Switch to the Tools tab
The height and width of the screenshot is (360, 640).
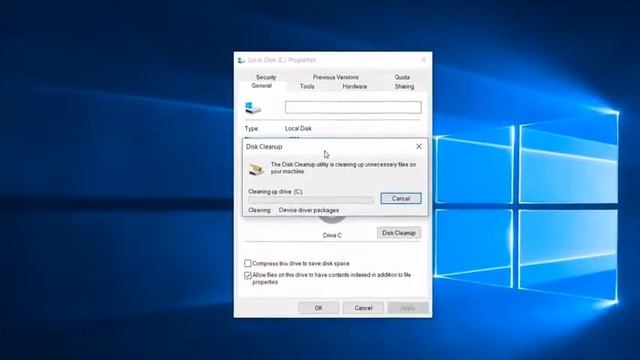tap(307, 87)
